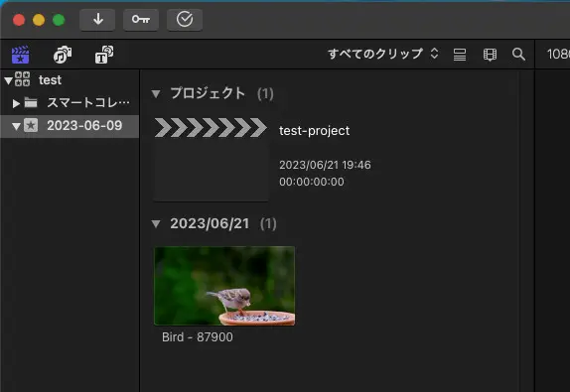The image size is (570, 392).
Task: Expand the スマートコレ… folder triangle
Action: [16, 103]
